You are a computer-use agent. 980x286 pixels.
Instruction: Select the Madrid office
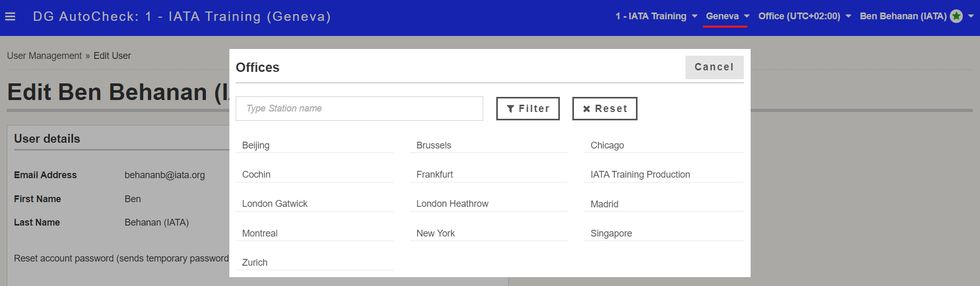664,204
